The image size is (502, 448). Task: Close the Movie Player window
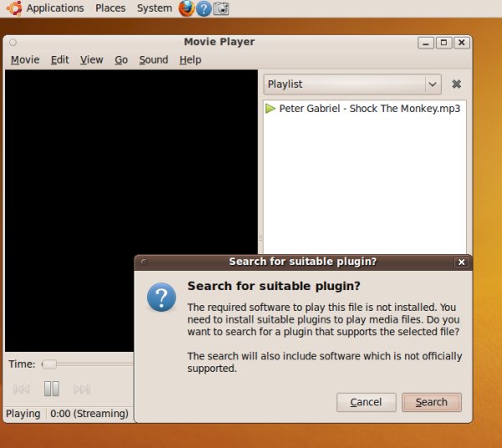coord(462,43)
